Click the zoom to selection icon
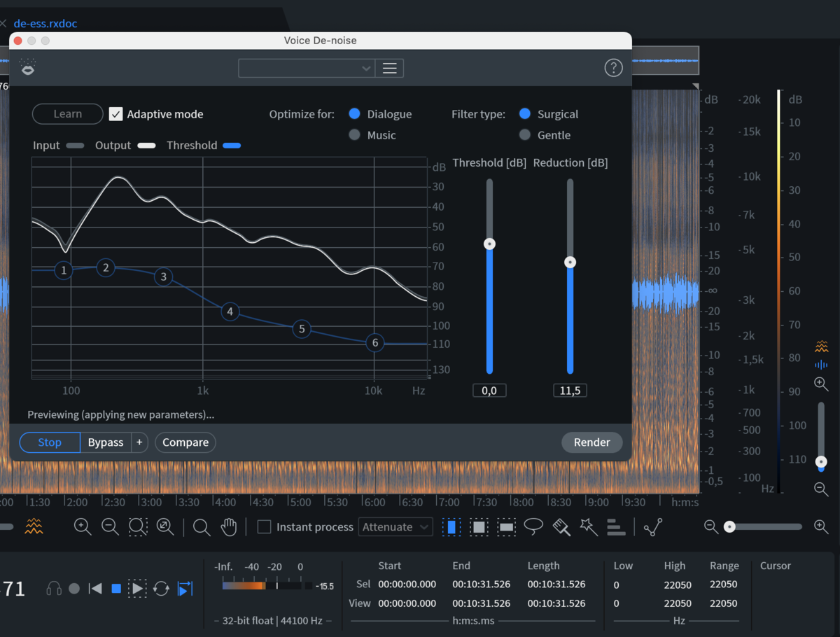Image resolution: width=840 pixels, height=637 pixels. (138, 526)
